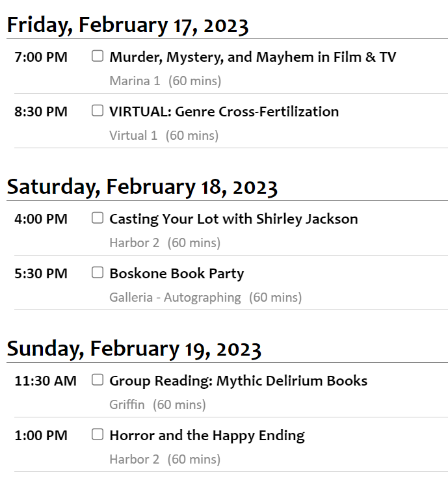Click the Virtual 1 room label
This screenshot has height=487, width=448.
coord(133,136)
